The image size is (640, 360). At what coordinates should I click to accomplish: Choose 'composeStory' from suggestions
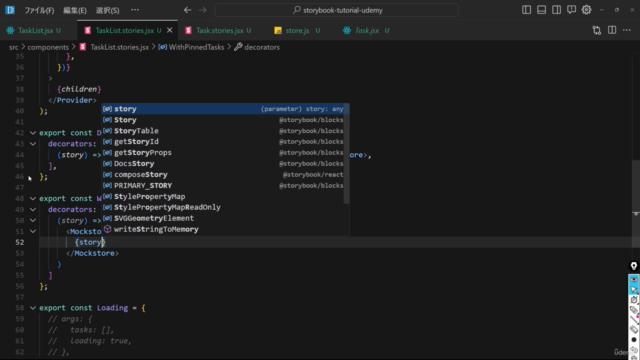tap(223, 175)
